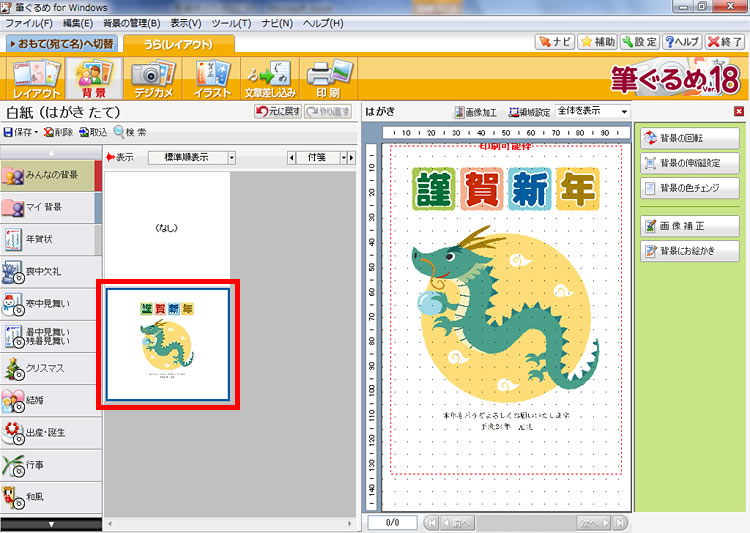
Task: Select 和風 category
Action: pos(51,498)
